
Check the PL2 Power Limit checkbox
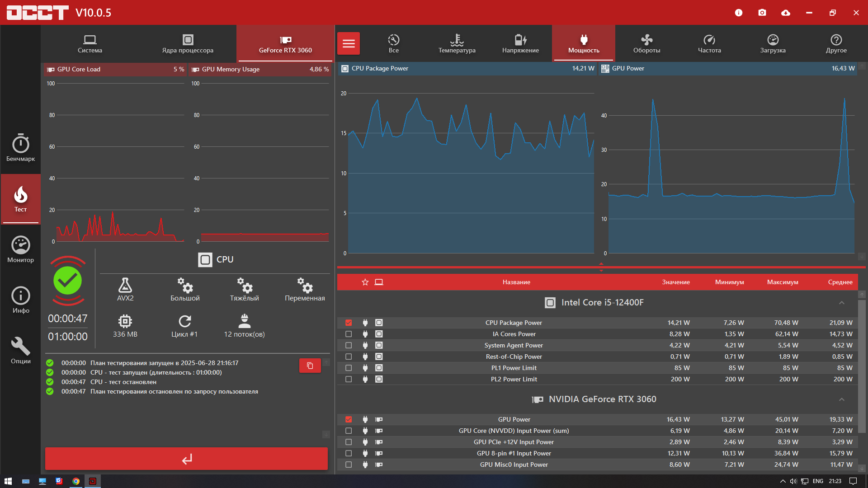(349, 379)
